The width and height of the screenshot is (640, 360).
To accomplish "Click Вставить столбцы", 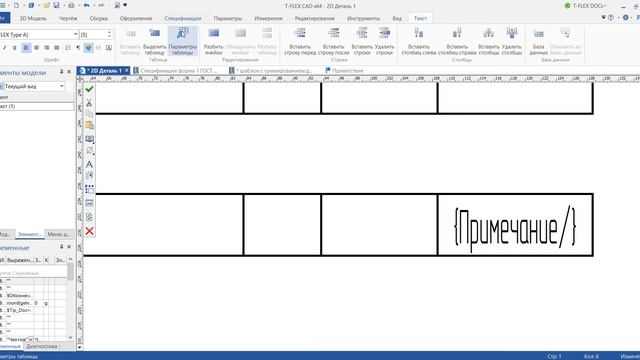I will pyautogui.click(x=489, y=41).
